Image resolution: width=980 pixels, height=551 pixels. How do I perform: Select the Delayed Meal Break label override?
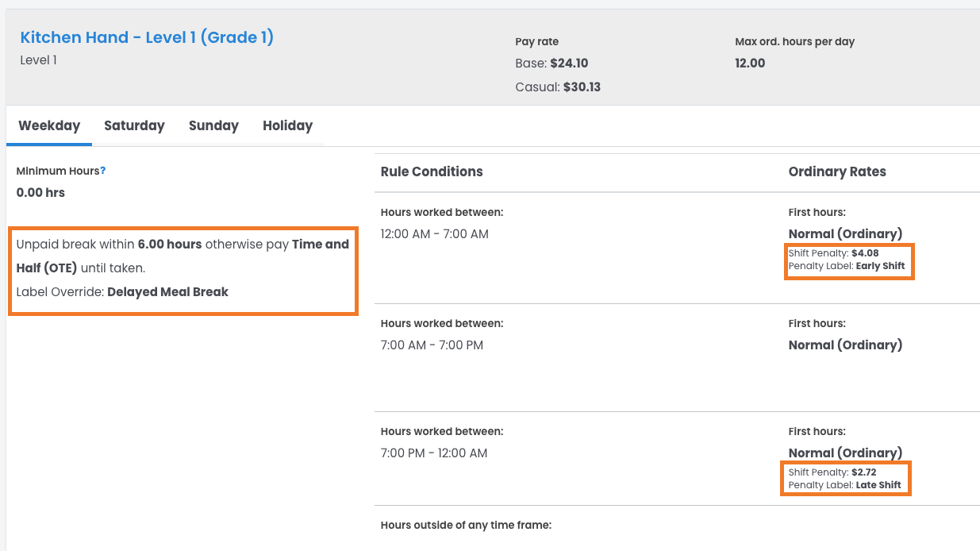(167, 292)
